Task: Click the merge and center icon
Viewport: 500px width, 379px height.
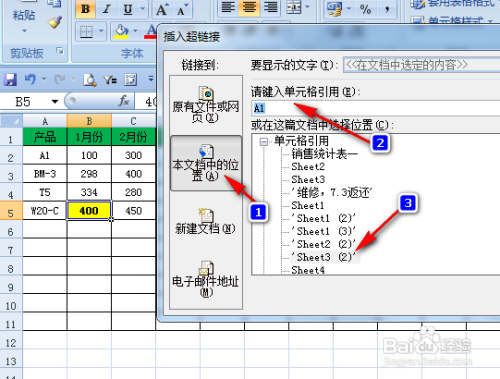Action: 294,7
